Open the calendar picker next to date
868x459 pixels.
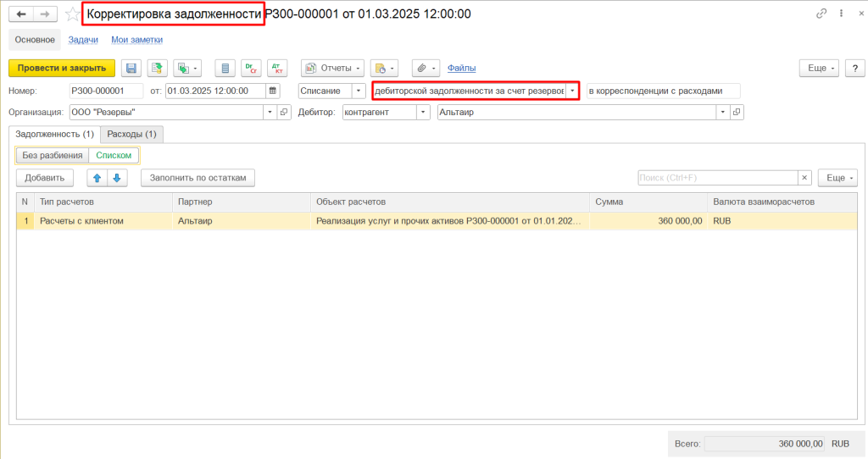pos(272,91)
